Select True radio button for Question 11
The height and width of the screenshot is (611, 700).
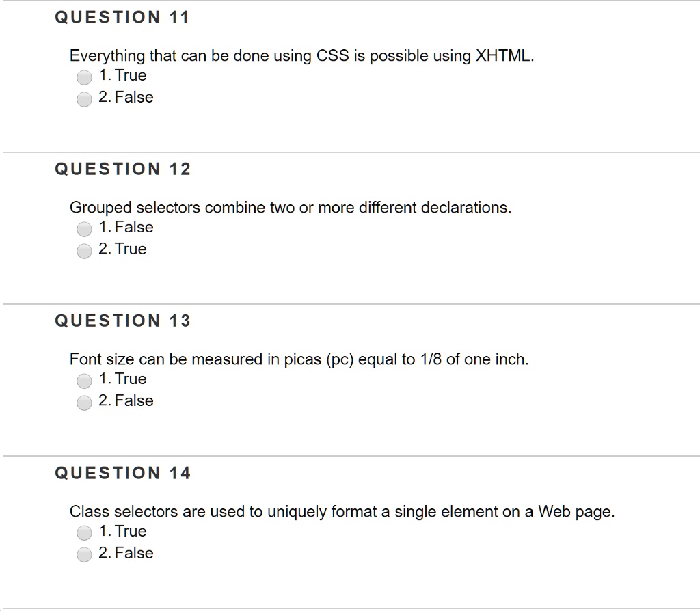[84, 77]
